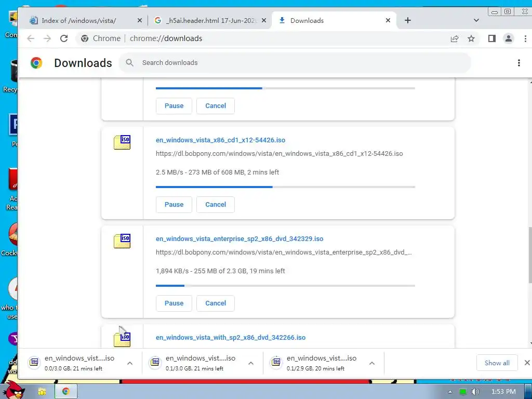Expand options for 0.1/3.0 GB shelf download
The image size is (532, 399).
251,363
